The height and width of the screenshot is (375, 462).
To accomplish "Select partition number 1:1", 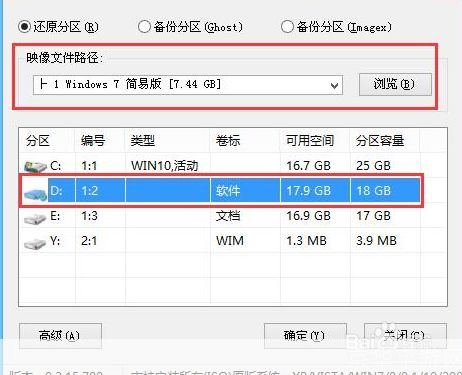I will [89, 166].
